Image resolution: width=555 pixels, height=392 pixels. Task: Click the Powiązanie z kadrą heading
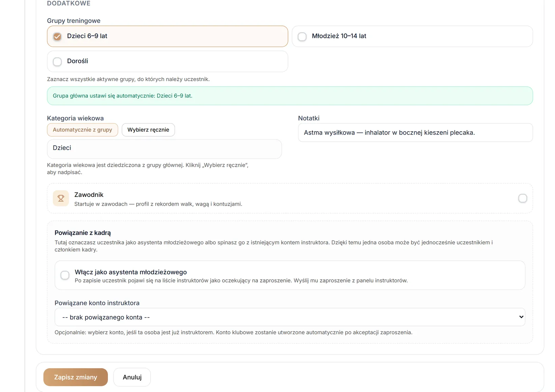pos(83,233)
